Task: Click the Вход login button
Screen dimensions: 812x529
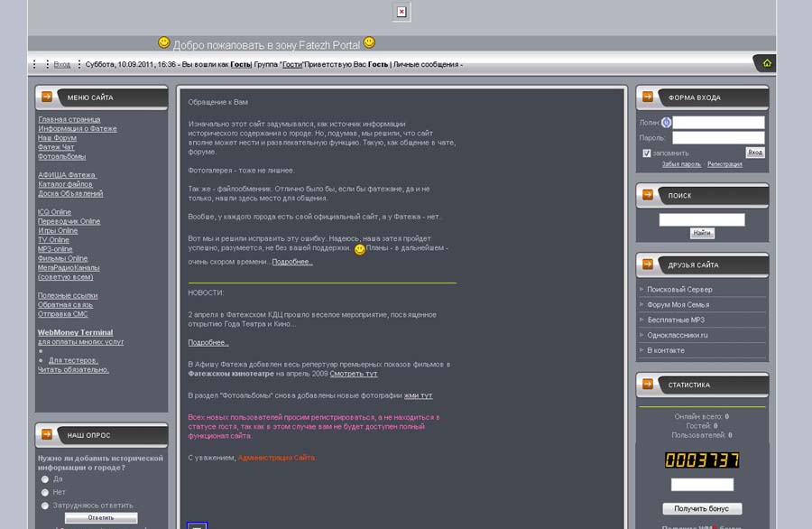Action: (755, 153)
